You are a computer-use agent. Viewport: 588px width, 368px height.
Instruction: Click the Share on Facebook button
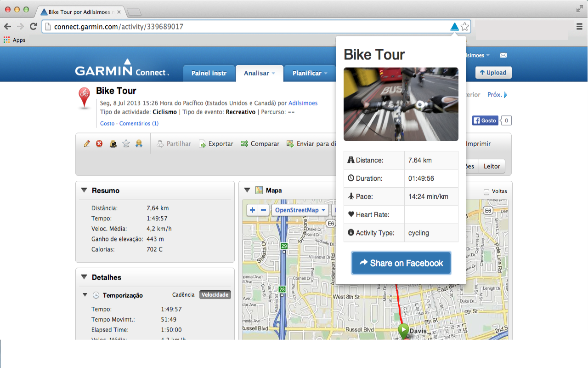click(401, 263)
